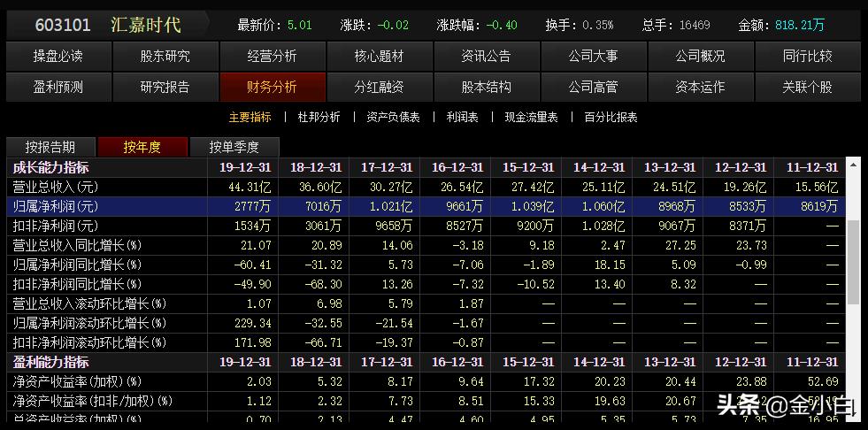Switch to 按单季度 view

pos(234,147)
